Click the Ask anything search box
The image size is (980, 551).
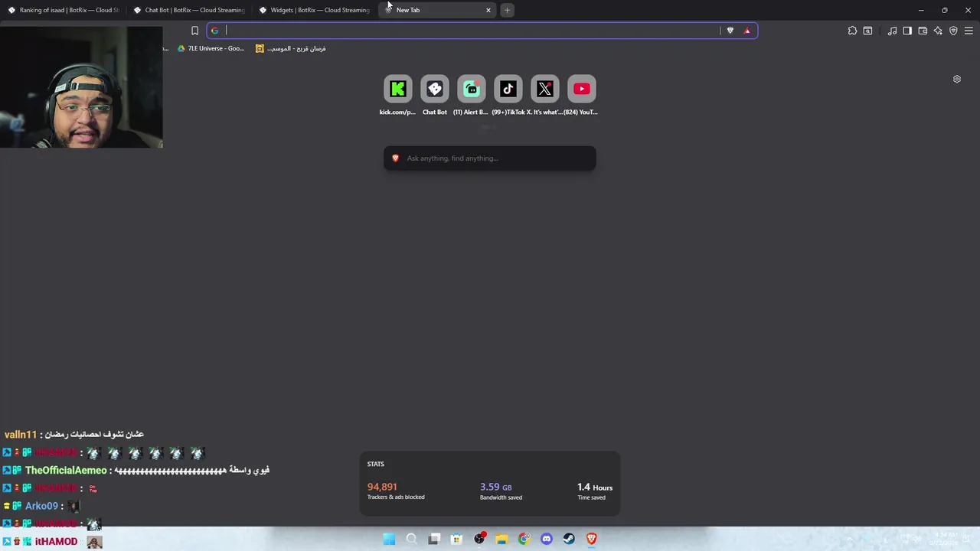490,158
